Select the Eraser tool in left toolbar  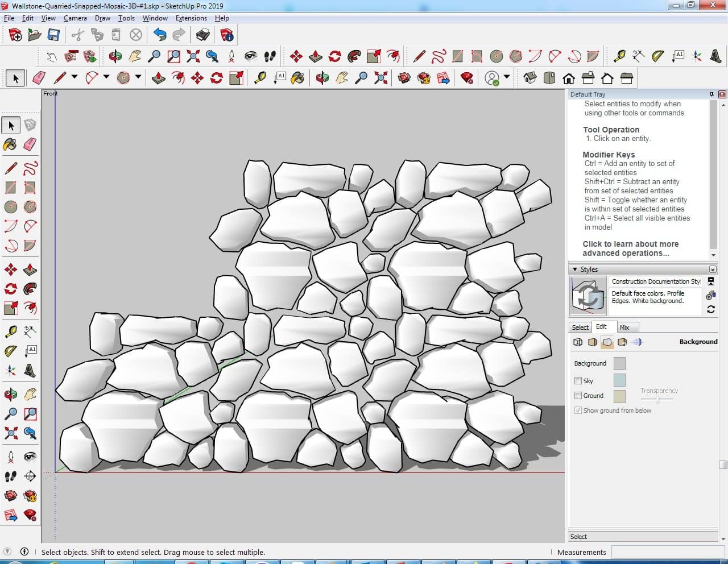pos(30,144)
